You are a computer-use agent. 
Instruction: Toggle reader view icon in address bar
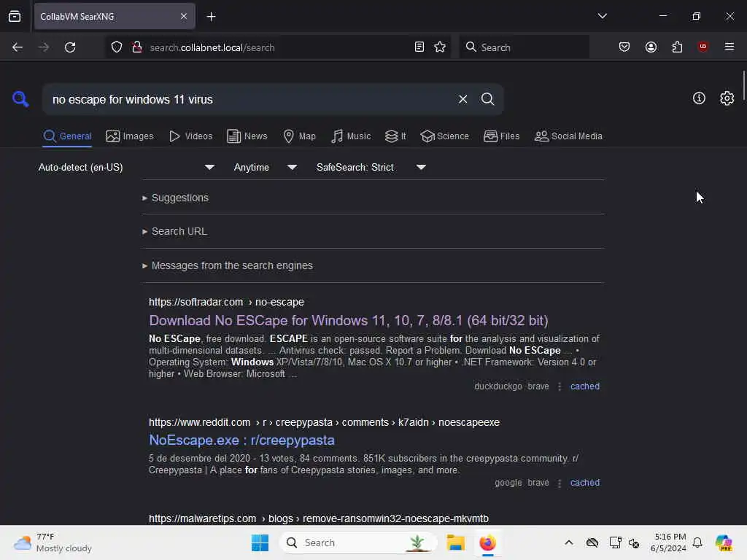click(x=419, y=47)
